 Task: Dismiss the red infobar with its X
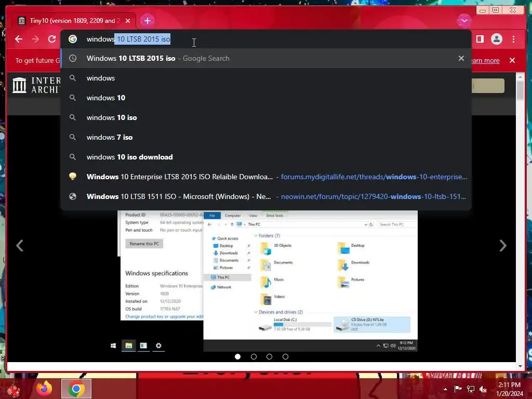[x=512, y=60]
